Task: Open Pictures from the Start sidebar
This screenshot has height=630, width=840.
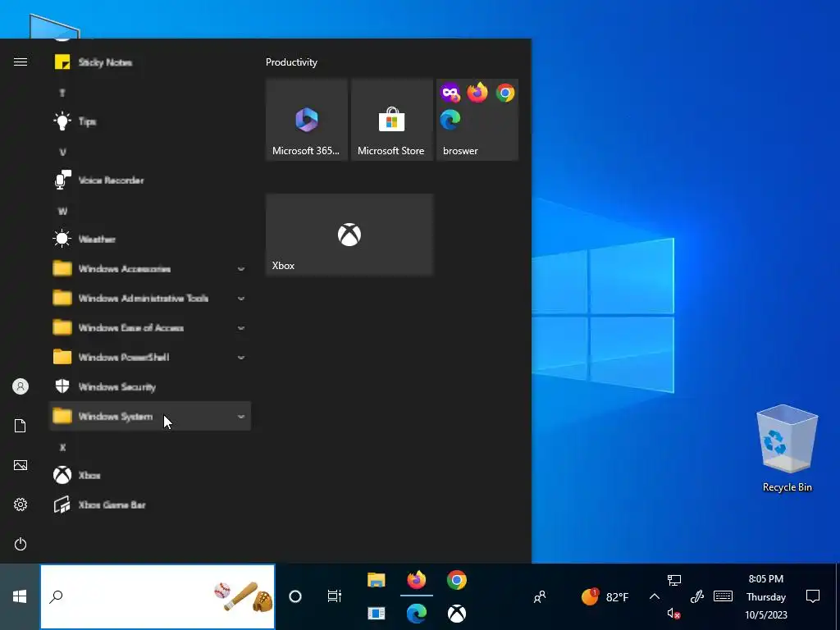Action: 21,465
